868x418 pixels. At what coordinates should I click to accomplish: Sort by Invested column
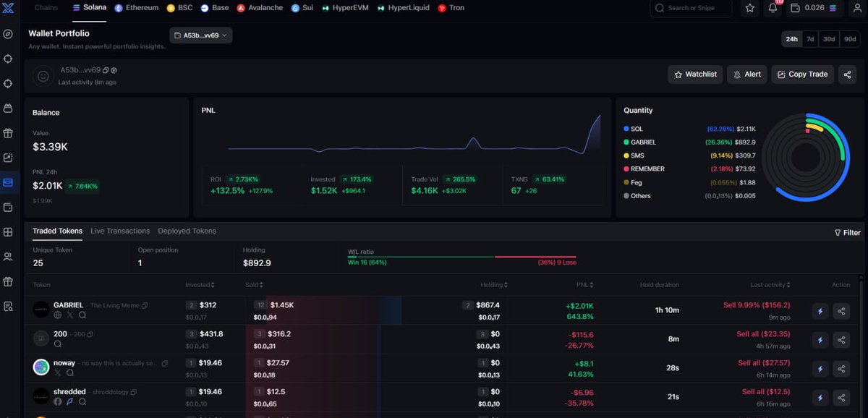[x=200, y=285]
